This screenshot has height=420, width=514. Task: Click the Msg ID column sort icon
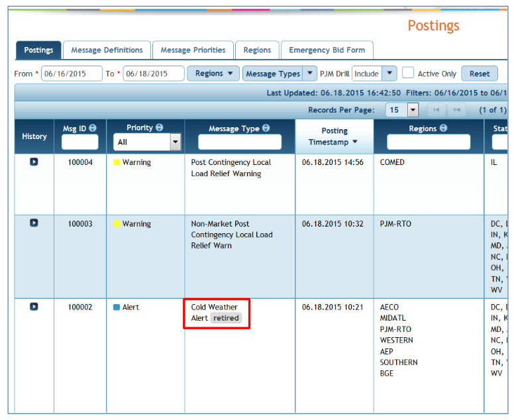93,128
